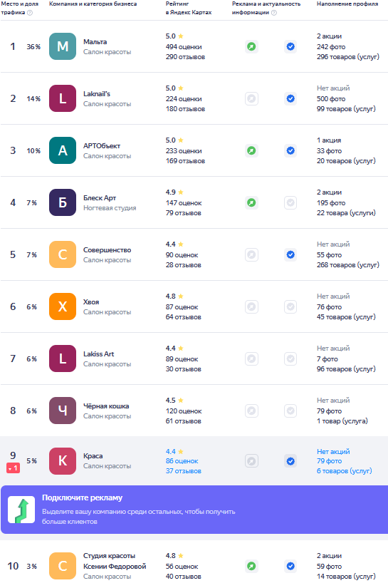Click Краса's 6 товаров (услуг) link
388x588 pixels.
[x=344, y=471]
